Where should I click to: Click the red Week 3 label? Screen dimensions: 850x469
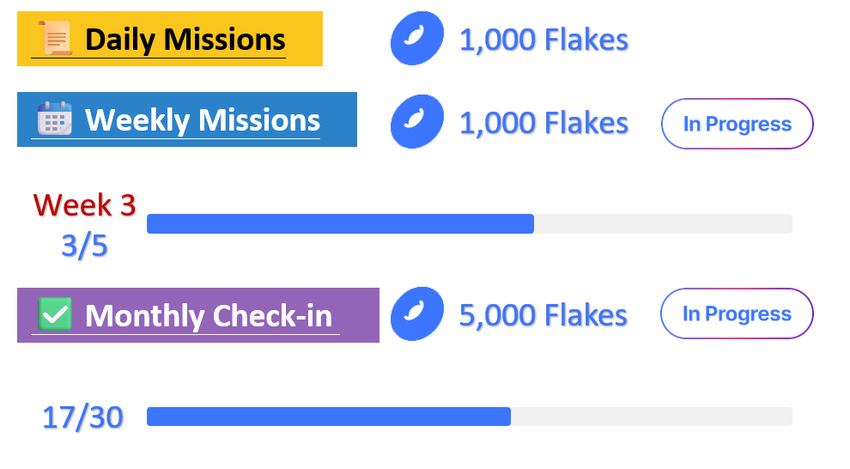coord(84,205)
